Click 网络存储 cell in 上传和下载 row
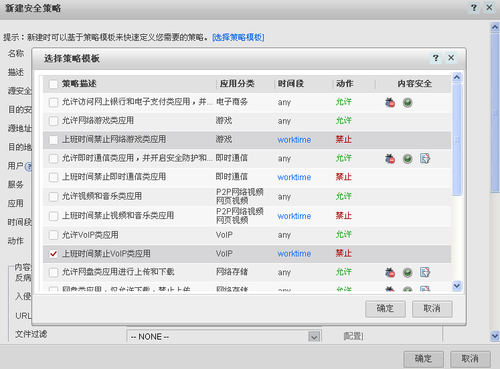The height and width of the screenshot is (369, 500). tap(232, 272)
